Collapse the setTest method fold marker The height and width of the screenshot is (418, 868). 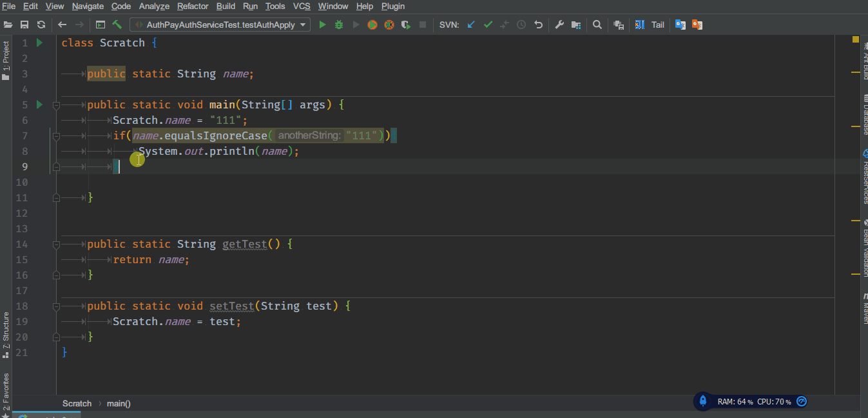click(56, 306)
